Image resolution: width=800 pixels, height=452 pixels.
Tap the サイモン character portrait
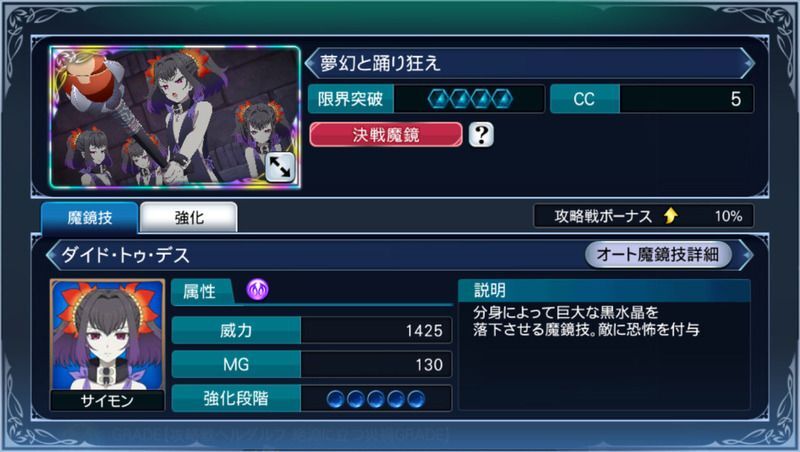[108, 345]
